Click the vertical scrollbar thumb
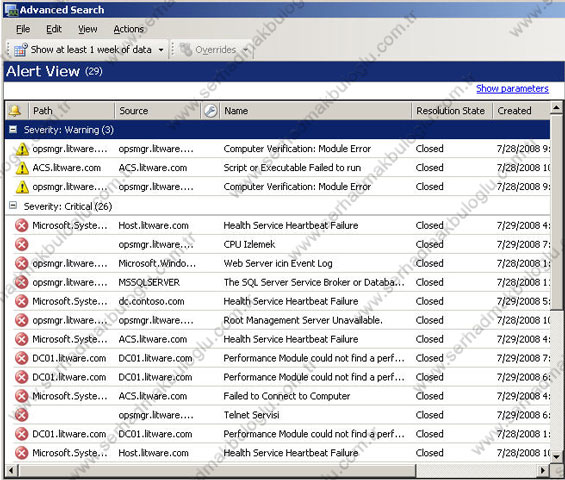 556,212
